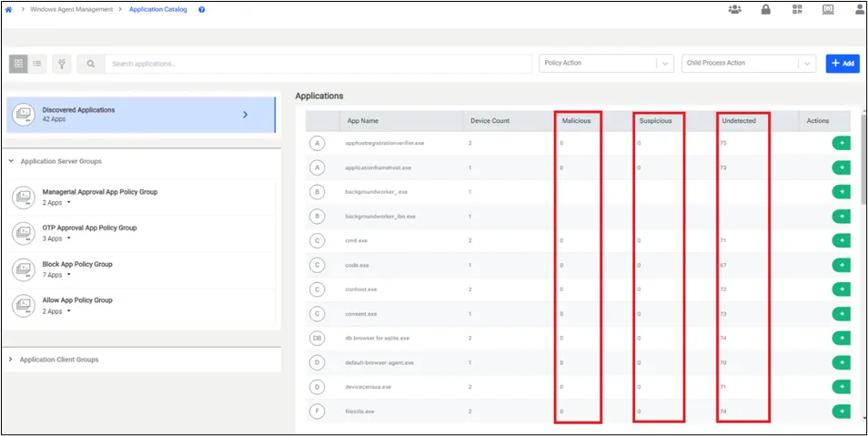Image resolution: width=868 pixels, height=436 pixels.
Task: Click the Discovered Applications group icon
Action: (24, 114)
